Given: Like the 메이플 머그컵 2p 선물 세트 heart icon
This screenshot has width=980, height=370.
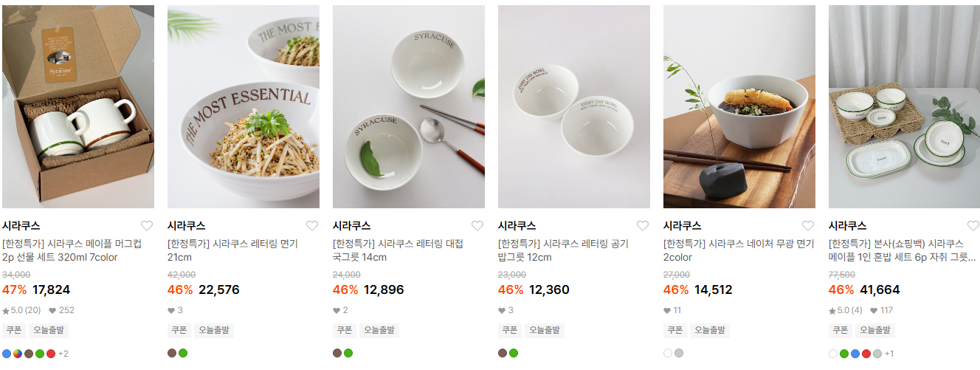Looking at the screenshot, I should point(147,226).
